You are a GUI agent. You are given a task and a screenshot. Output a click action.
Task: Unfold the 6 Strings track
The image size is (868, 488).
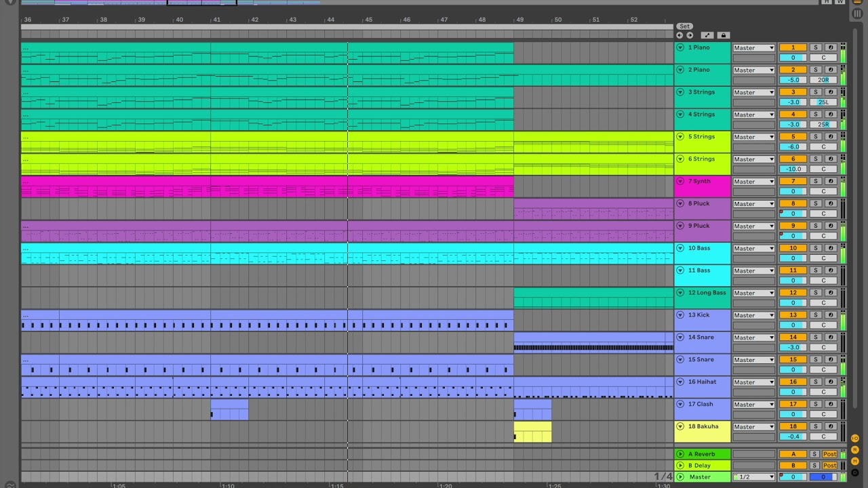tap(680, 159)
